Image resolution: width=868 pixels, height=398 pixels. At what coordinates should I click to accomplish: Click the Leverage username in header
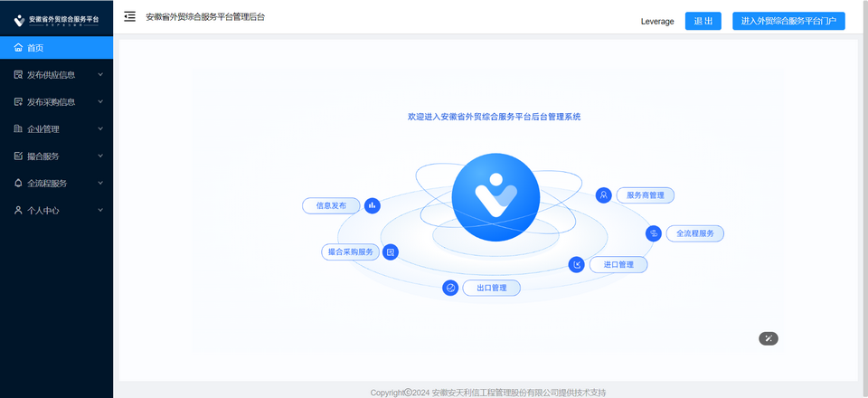tap(657, 22)
